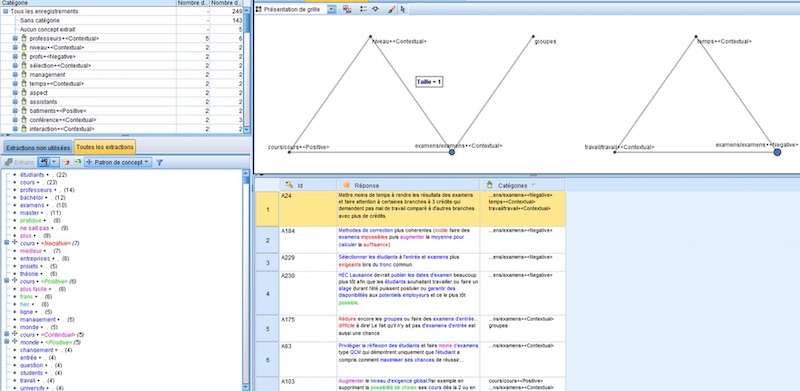Click the red arrow extraction toolbar icon

(x=66, y=162)
